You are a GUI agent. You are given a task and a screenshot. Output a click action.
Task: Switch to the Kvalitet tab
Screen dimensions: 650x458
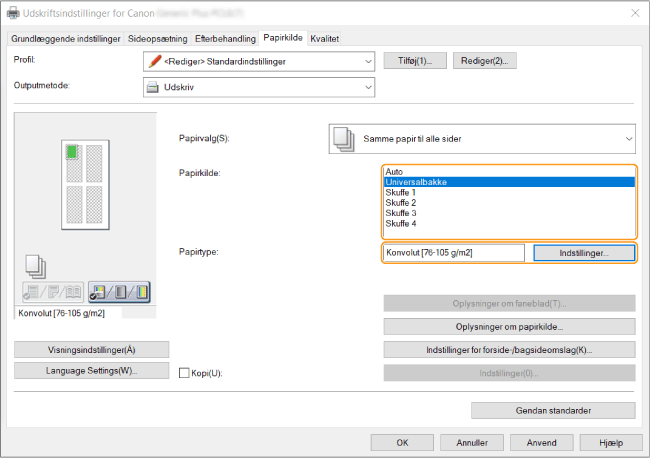click(324, 38)
